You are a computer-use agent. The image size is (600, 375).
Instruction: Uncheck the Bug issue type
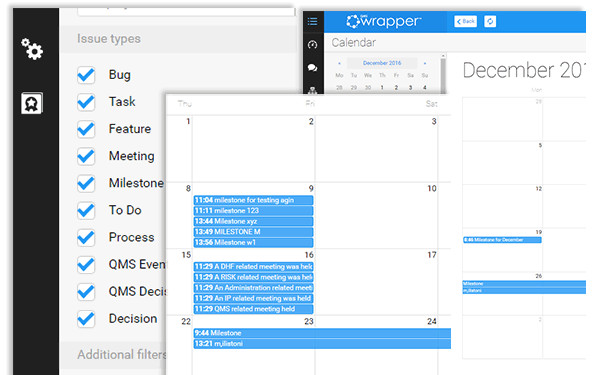pyautogui.click(x=86, y=75)
